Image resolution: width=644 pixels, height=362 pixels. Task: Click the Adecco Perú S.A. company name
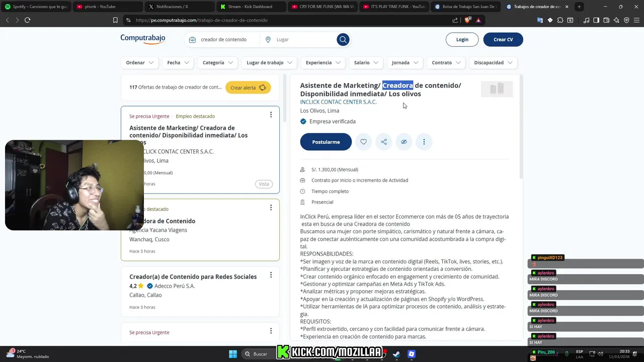click(175, 286)
